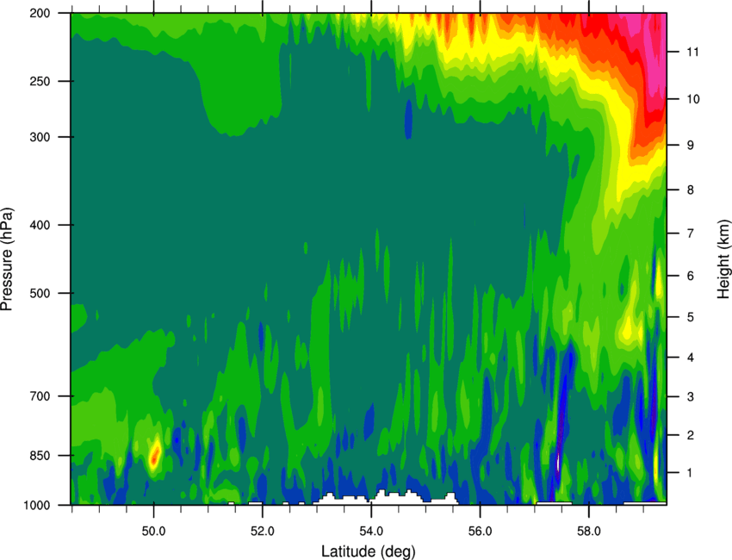The image size is (732, 560).
Task: Click the 52.0 latitude tick label
Action: coord(263,532)
